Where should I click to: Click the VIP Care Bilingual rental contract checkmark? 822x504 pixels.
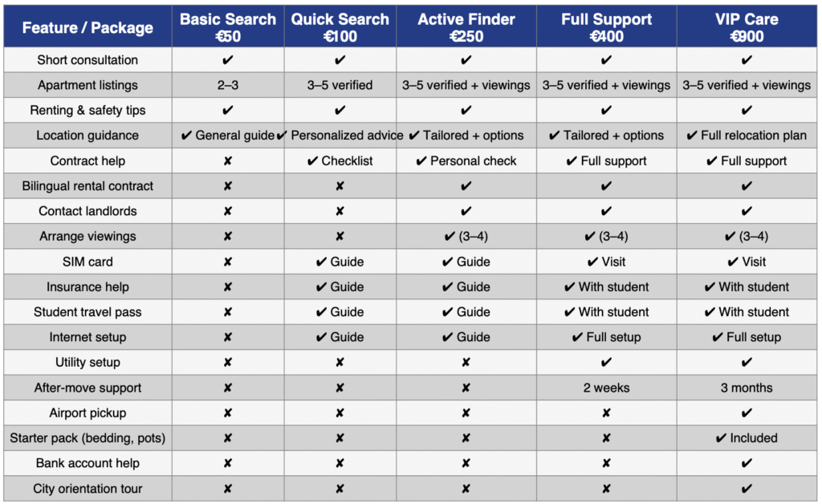pos(747,186)
